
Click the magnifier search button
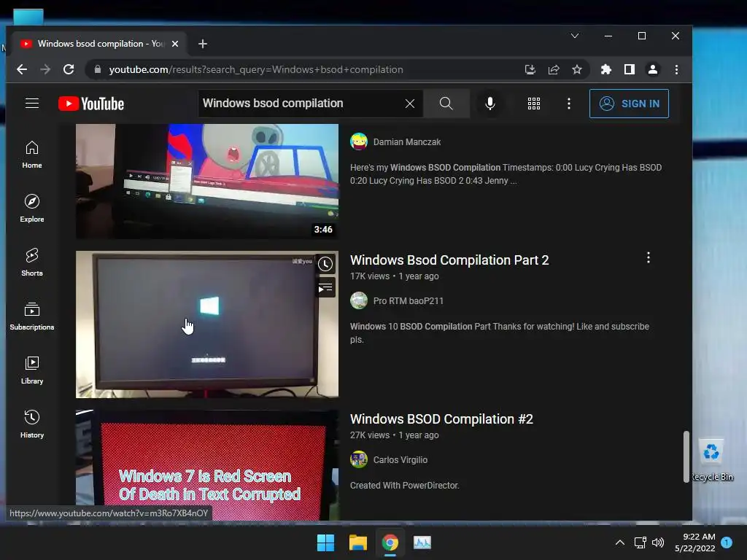point(446,104)
